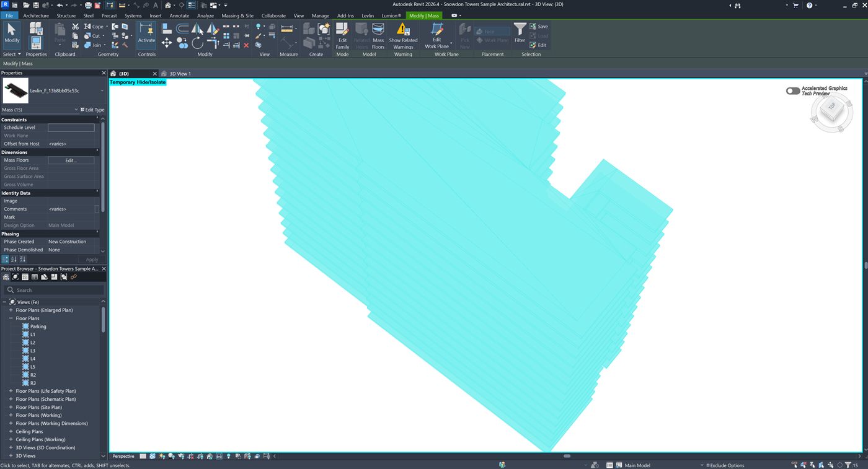The width and height of the screenshot is (868, 469).
Task: Expand the Ceiling Plans node
Action: click(x=11, y=432)
